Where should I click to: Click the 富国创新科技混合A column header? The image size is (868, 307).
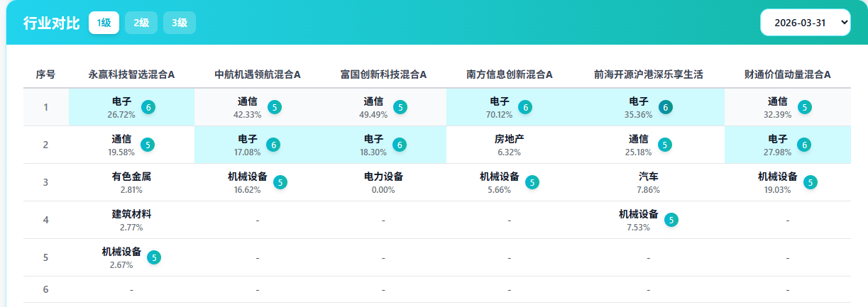[383, 74]
